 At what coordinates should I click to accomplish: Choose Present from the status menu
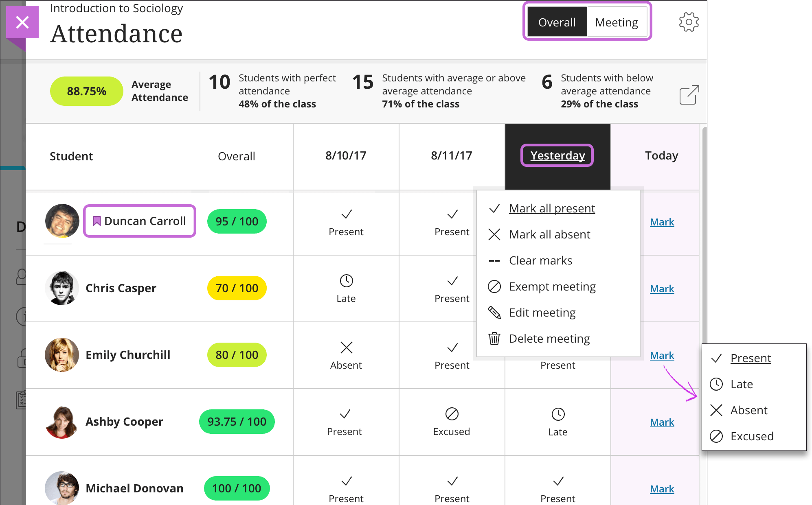(x=751, y=358)
